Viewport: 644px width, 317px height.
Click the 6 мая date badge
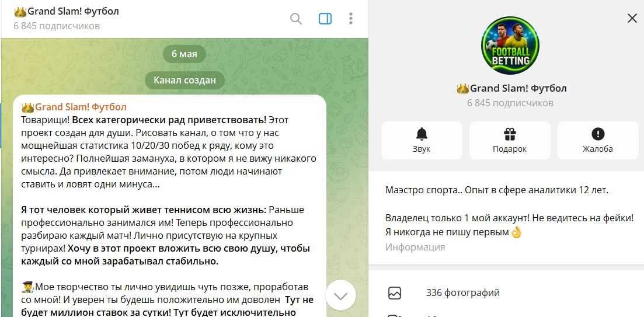coord(185,54)
